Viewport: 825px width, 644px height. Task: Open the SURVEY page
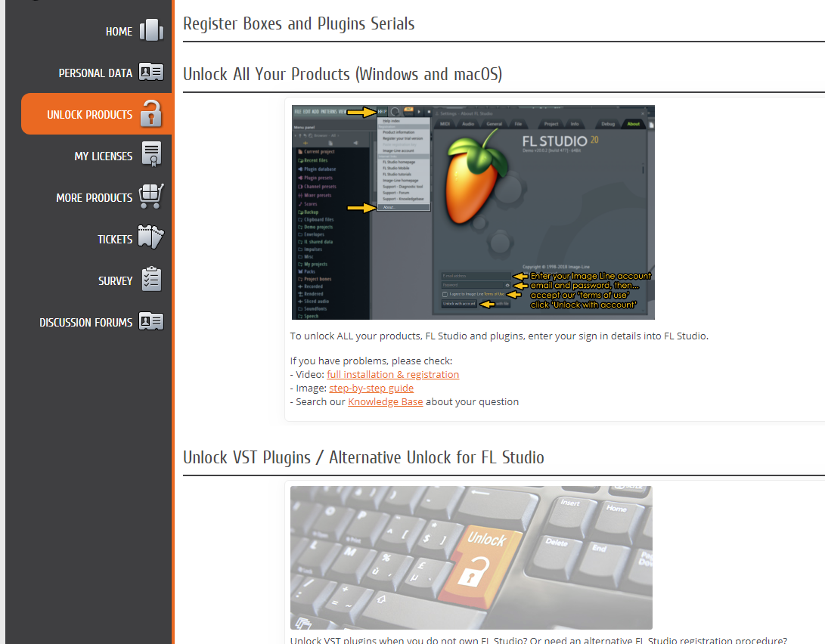coord(115,280)
